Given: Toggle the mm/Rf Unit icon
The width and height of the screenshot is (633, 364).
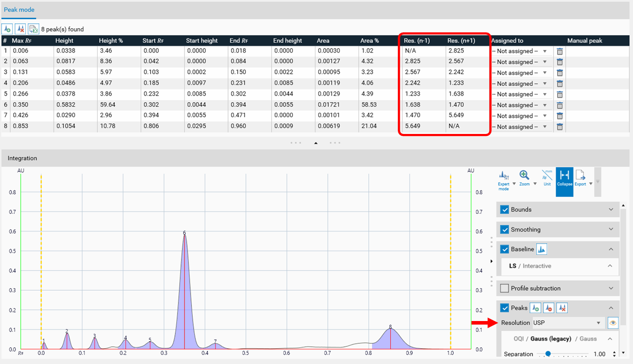Looking at the screenshot, I should pyautogui.click(x=547, y=178).
